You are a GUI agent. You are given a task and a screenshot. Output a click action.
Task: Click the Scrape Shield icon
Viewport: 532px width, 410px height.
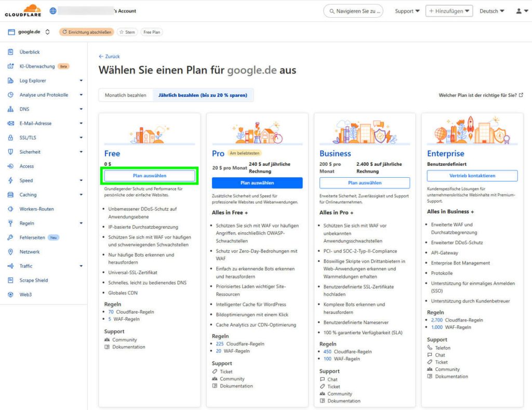click(x=10, y=280)
